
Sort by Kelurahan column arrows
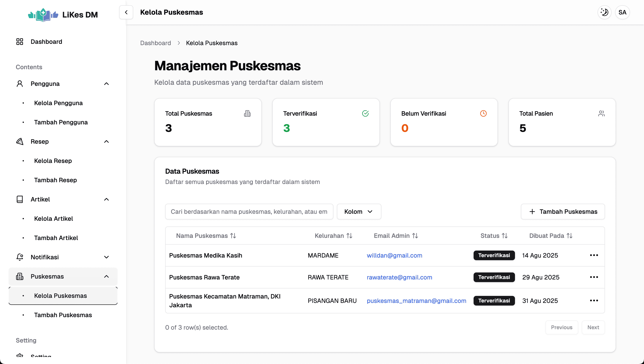[x=349, y=236]
